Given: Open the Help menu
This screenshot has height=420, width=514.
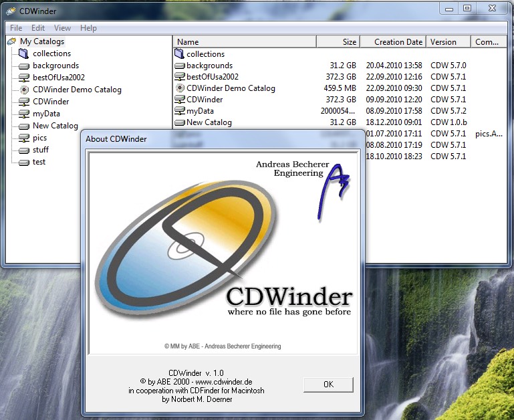Looking at the screenshot, I should 88,28.
